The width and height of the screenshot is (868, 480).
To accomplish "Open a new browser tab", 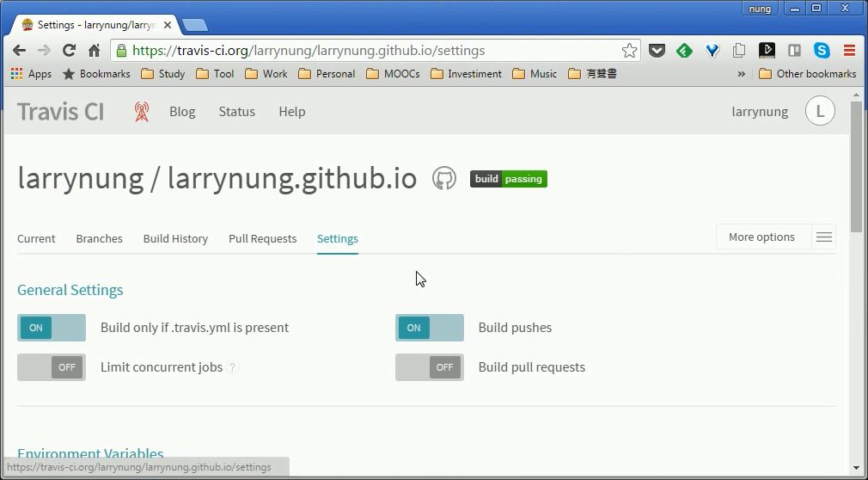I will click(195, 25).
